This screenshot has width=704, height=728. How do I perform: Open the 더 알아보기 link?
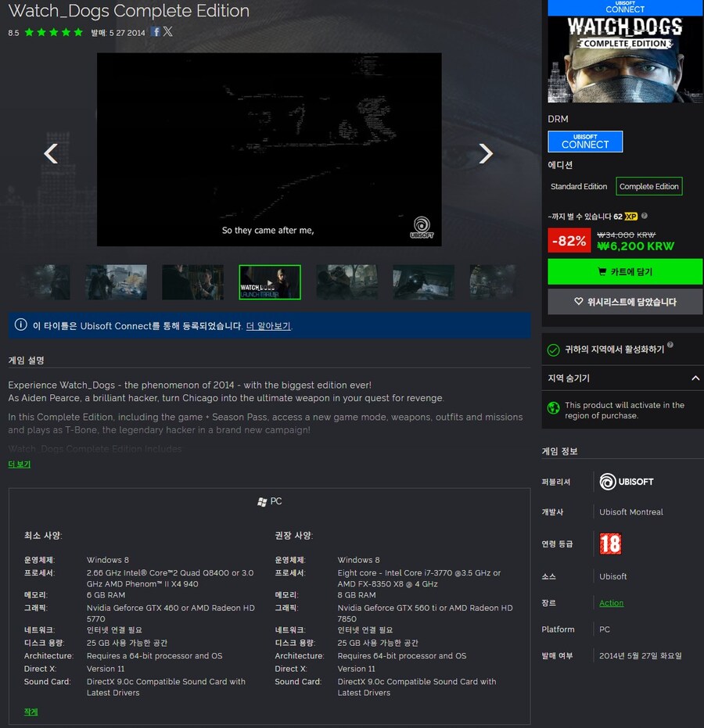(268, 326)
